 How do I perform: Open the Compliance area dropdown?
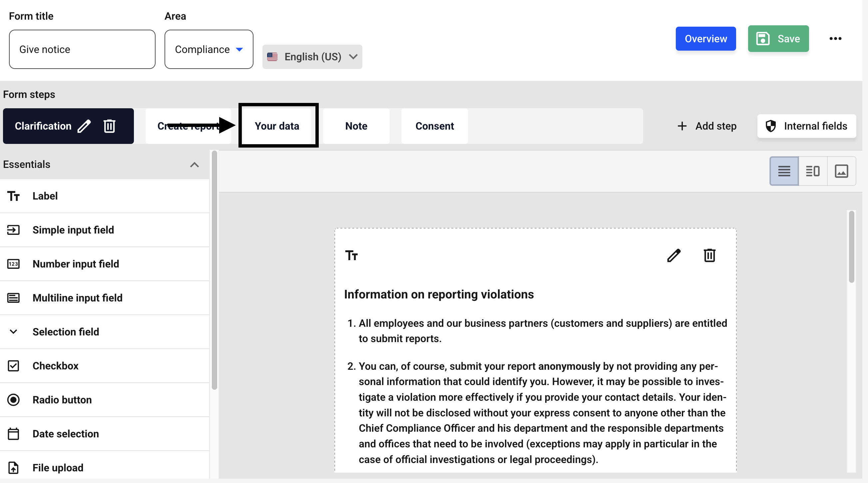(x=209, y=50)
